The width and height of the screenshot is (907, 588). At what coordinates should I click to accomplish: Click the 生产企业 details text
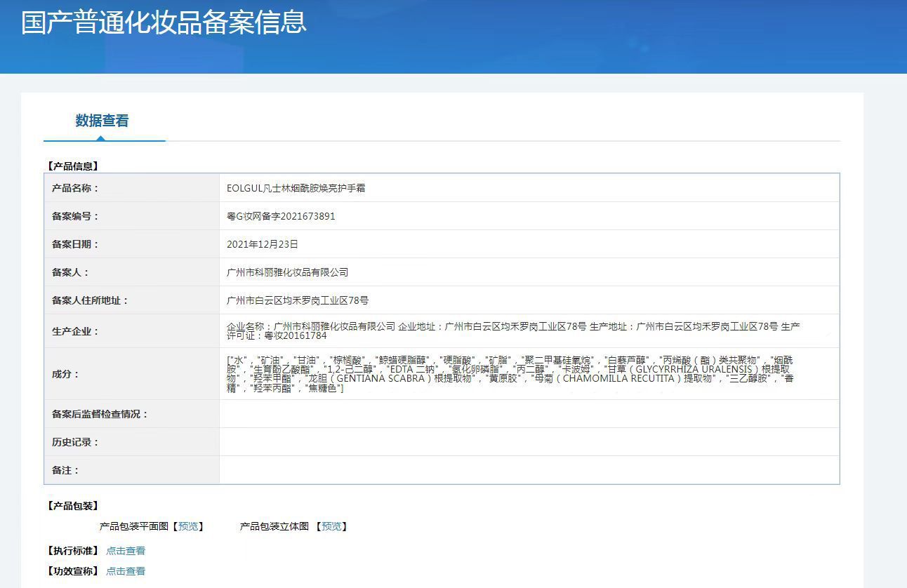point(512,331)
